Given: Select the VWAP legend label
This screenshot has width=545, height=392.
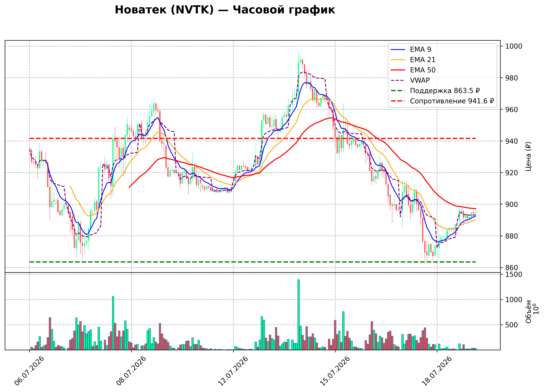Looking at the screenshot, I should pos(420,81).
